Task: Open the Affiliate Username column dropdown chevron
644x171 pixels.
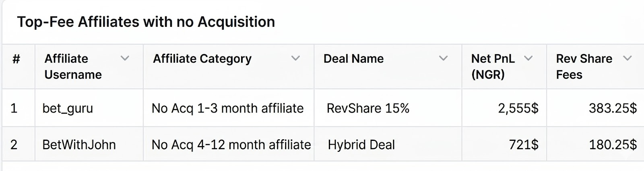Action: [x=125, y=59]
